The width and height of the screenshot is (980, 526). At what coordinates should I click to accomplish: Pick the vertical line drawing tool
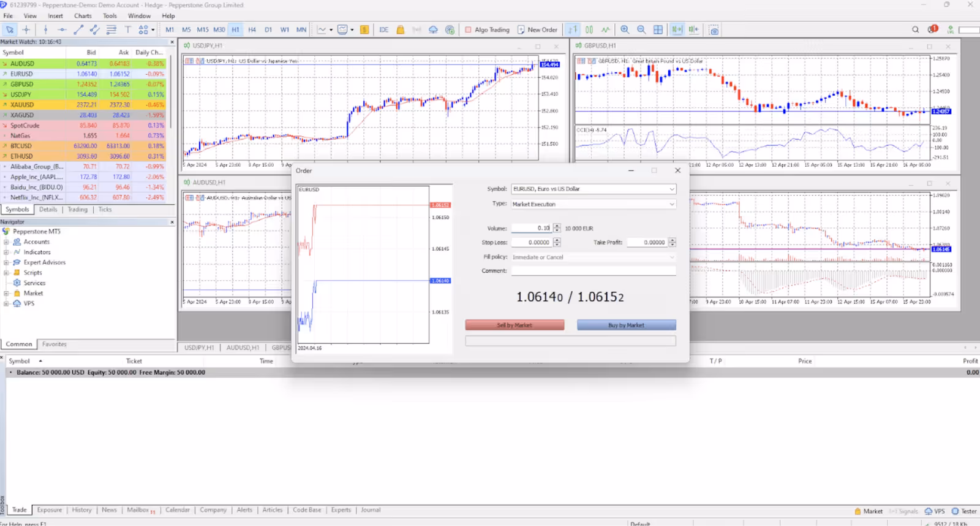point(45,29)
